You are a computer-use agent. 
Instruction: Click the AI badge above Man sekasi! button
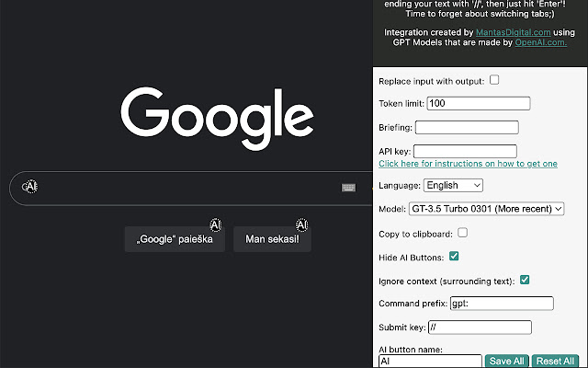point(302,224)
